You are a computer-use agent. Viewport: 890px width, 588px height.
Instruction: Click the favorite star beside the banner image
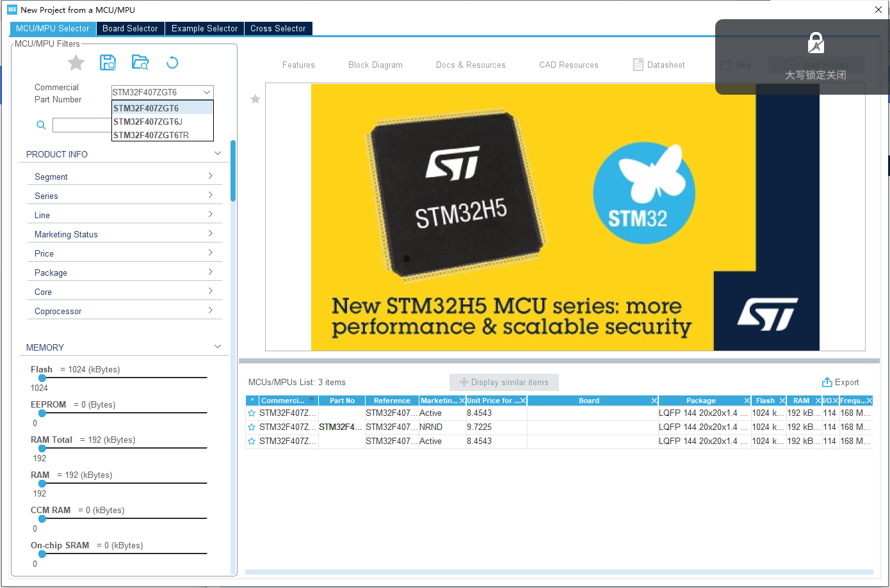coord(255,99)
